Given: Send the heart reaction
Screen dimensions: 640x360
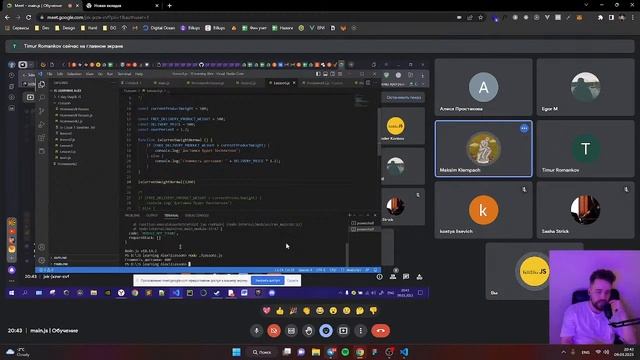Looking at the screenshot, I should (267, 311).
